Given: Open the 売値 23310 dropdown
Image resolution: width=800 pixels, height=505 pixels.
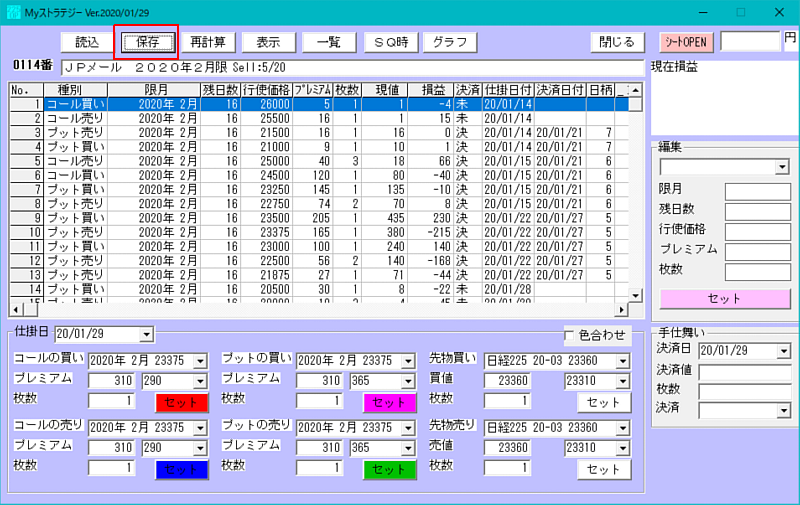Looking at the screenshot, I should coord(623,448).
